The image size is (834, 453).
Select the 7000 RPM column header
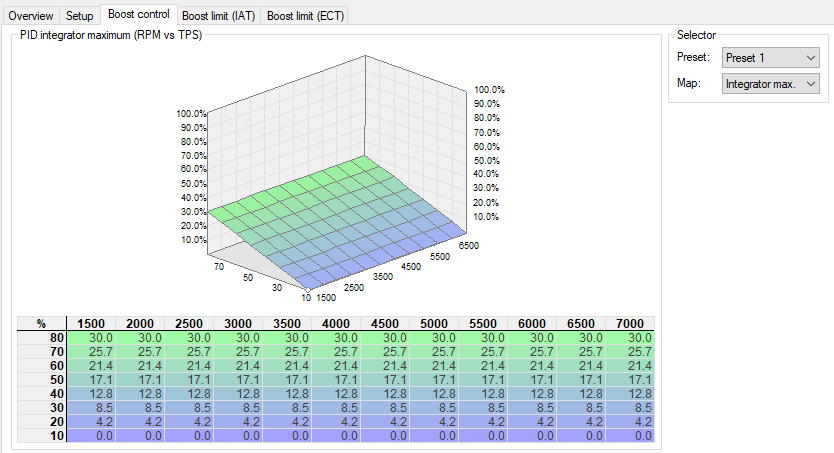pyautogui.click(x=630, y=323)
